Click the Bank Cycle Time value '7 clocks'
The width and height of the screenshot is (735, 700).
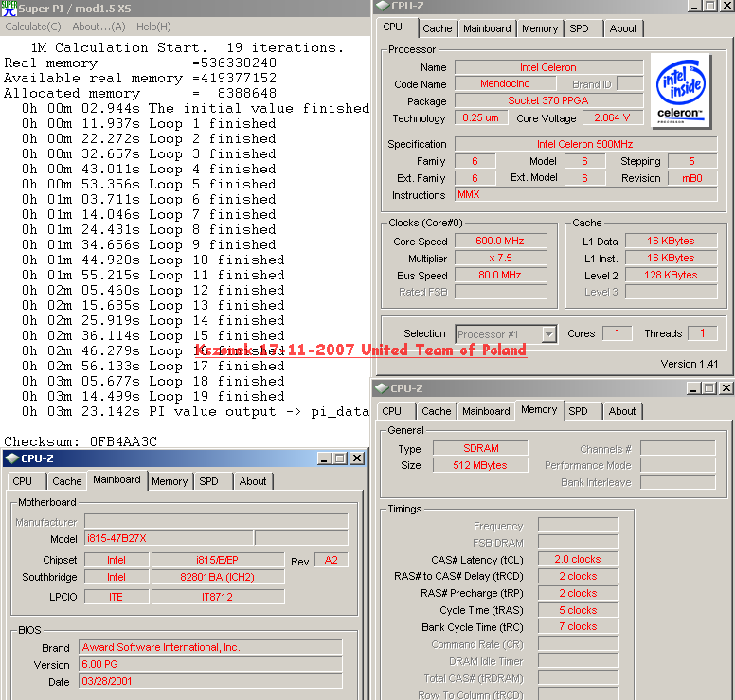click(x=579, y=626)
